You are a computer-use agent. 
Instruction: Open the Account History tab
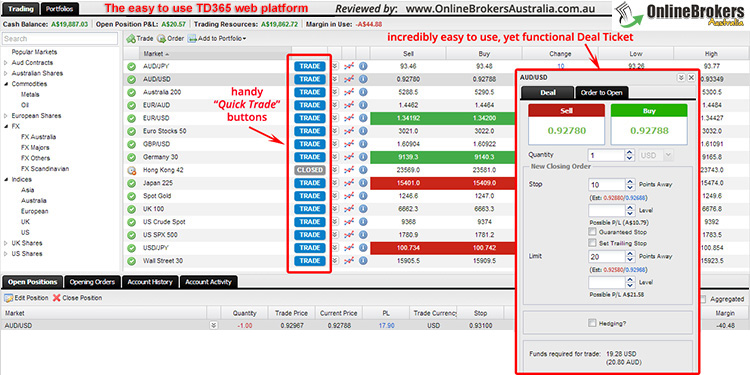[x=150, y=282]
